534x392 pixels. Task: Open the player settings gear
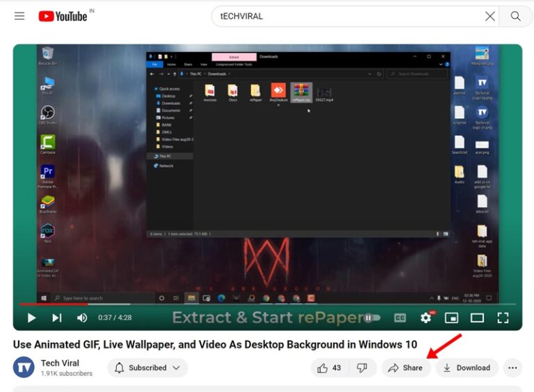click(426, 318)
